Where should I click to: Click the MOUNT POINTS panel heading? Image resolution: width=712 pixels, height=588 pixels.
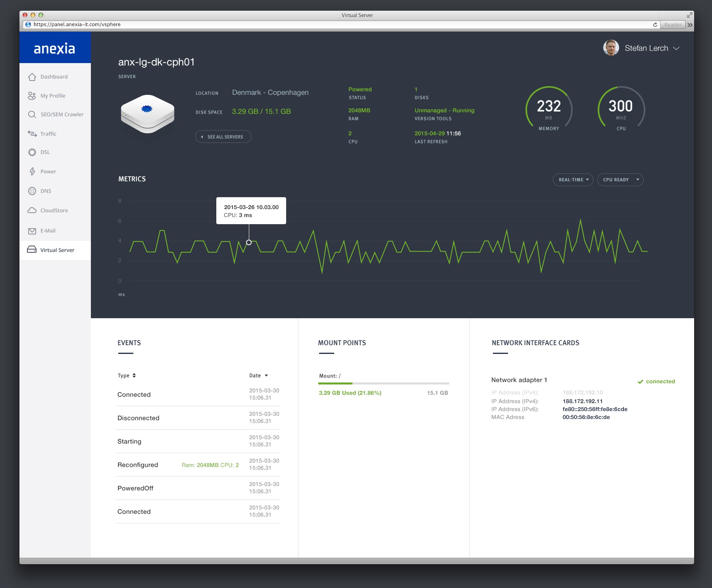coord(342,343)
